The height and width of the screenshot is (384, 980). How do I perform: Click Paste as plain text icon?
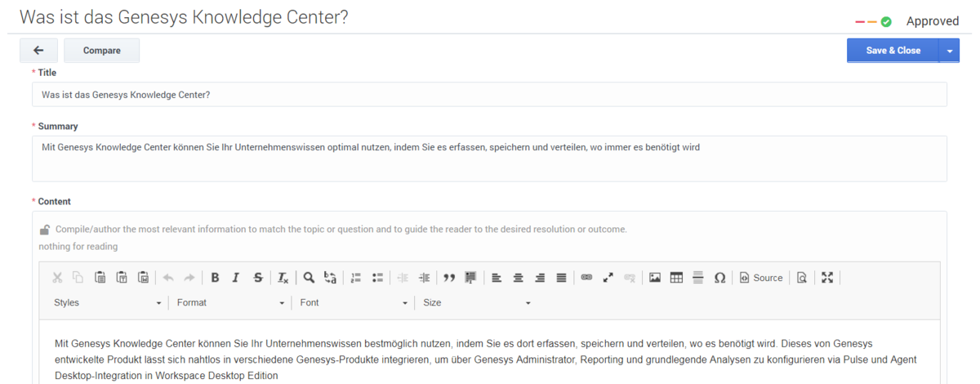tap(122, 278)
